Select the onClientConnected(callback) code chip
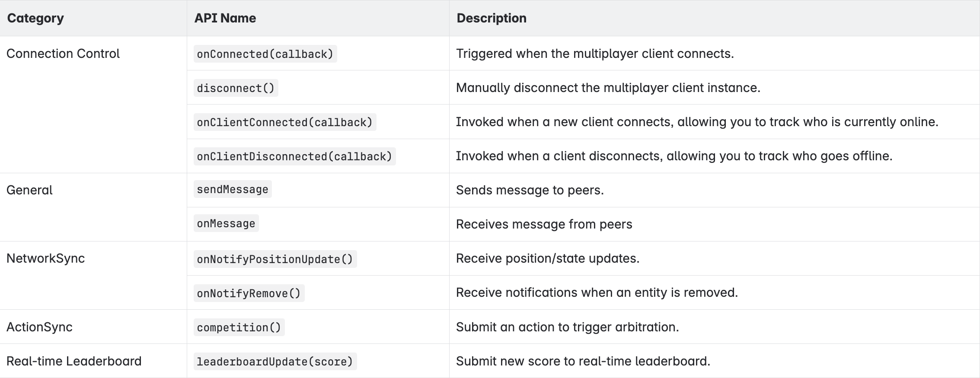This screenshot has width=980, height=378. [284, 122]
